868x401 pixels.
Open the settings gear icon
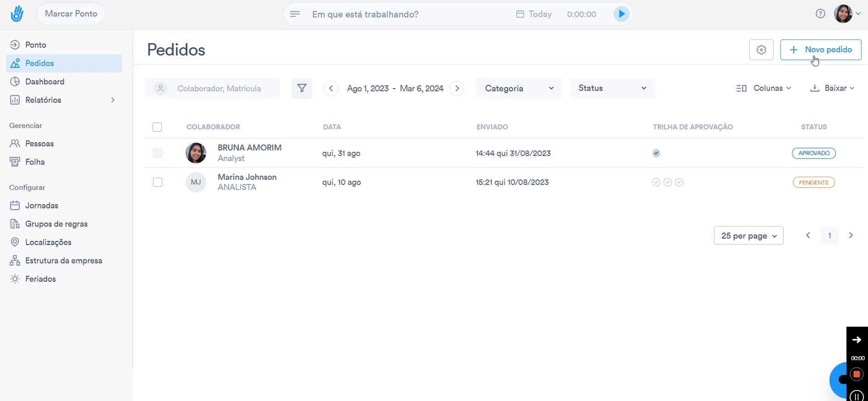[x=761, y=50]
